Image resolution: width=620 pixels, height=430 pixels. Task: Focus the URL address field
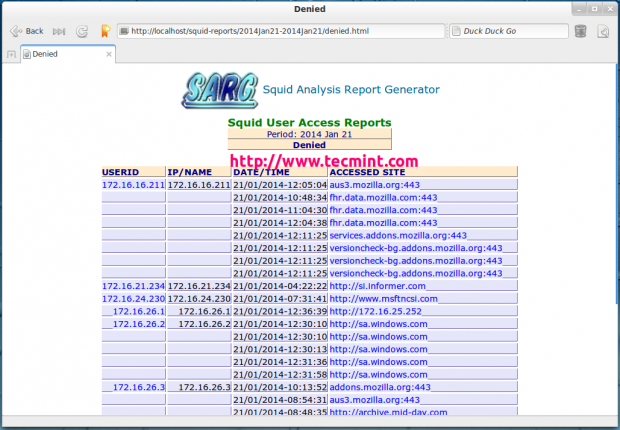(x=281, y=31)
